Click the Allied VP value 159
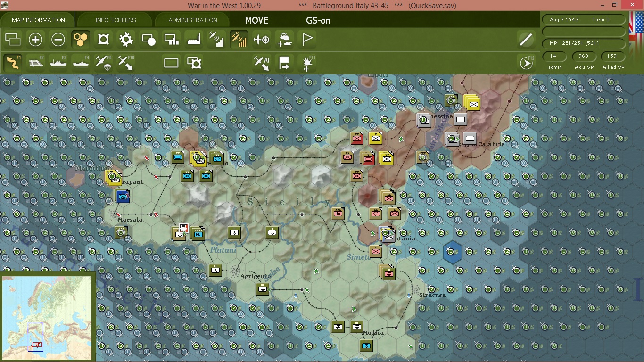The width and height of the screenshot is (644, 362). [612, 56]
